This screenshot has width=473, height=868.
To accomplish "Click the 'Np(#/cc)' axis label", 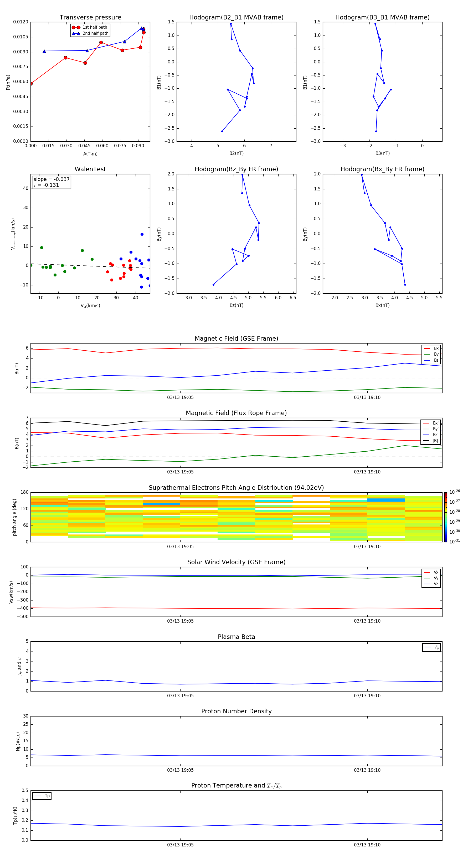I will pyautogui.click(x=18, y=741).
